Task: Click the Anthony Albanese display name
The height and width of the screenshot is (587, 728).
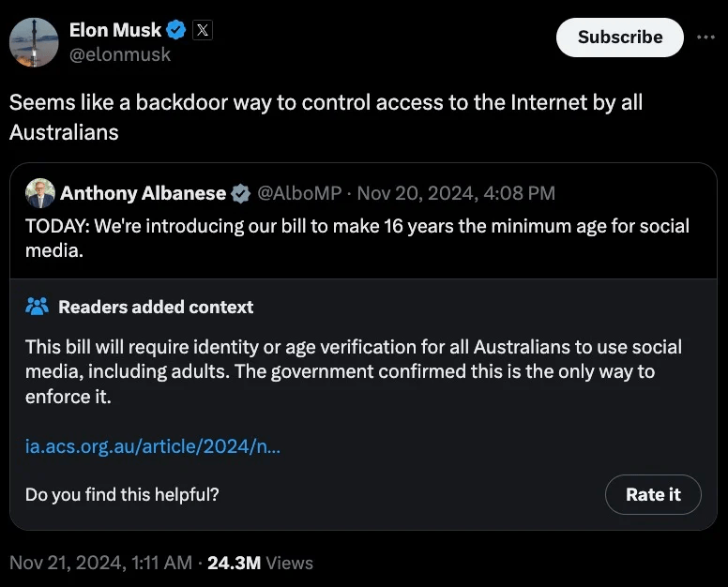Action: 143,193
